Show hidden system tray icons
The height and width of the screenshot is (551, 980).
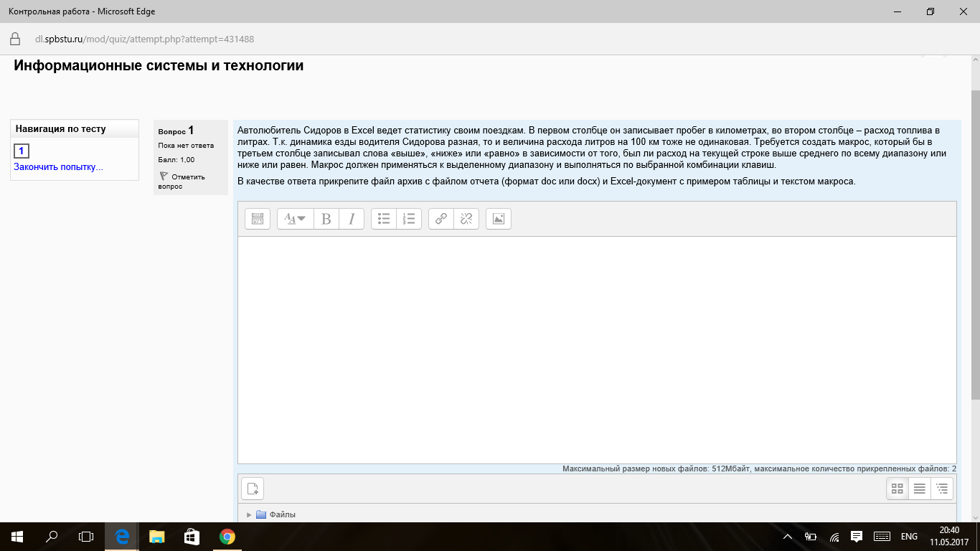click(787, 536)
